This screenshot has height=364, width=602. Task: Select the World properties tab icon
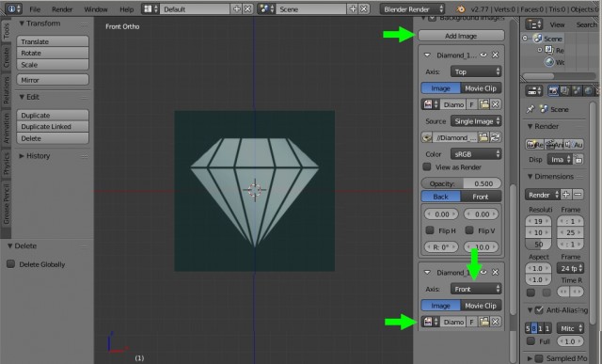(x=588, y=90)
